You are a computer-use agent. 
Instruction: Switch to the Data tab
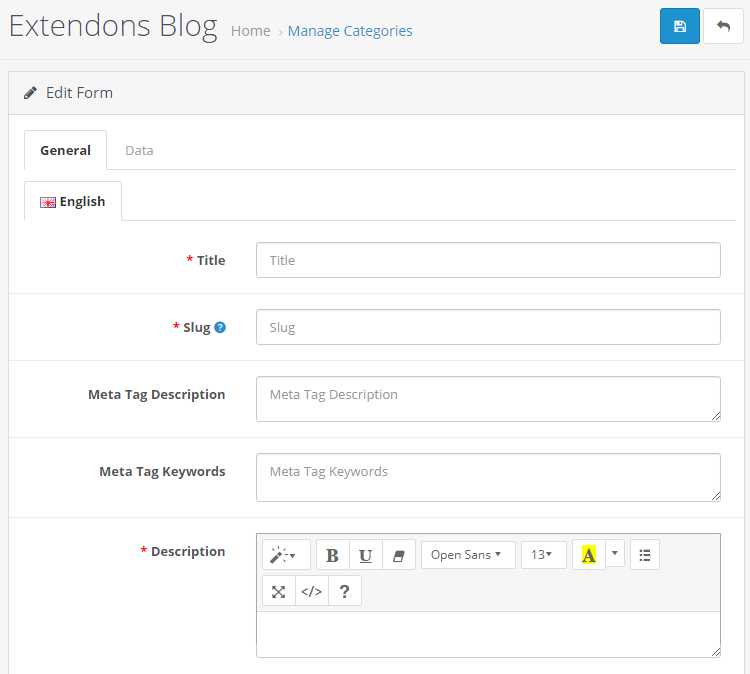(x=139, y=151)
